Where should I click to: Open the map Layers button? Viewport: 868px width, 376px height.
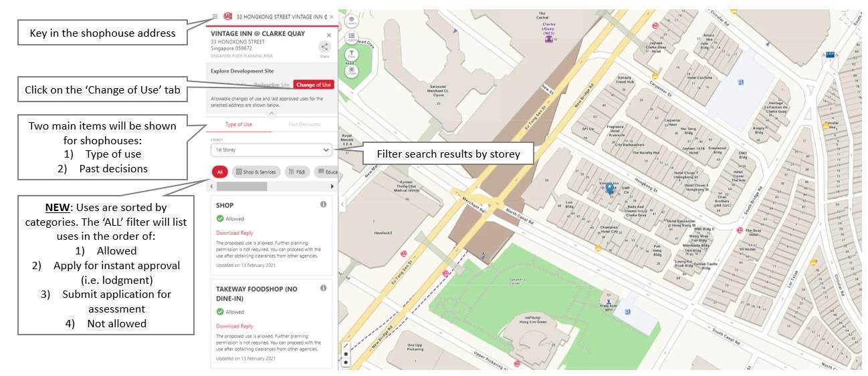tap(351, 21)
